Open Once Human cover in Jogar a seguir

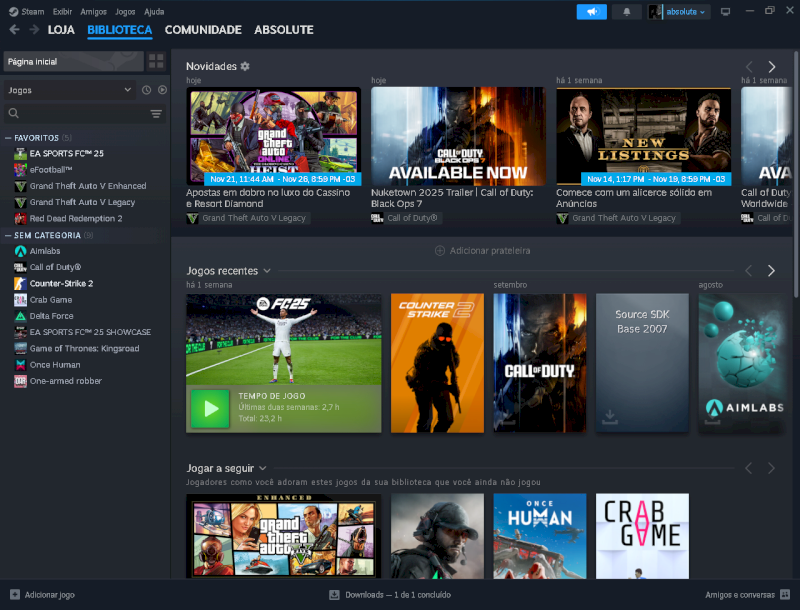tap(540, 536)
